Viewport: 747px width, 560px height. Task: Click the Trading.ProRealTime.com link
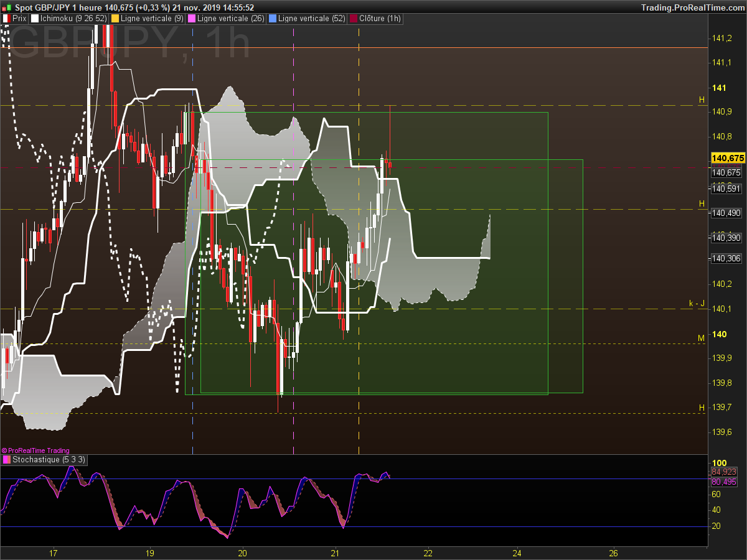(692, 7)
